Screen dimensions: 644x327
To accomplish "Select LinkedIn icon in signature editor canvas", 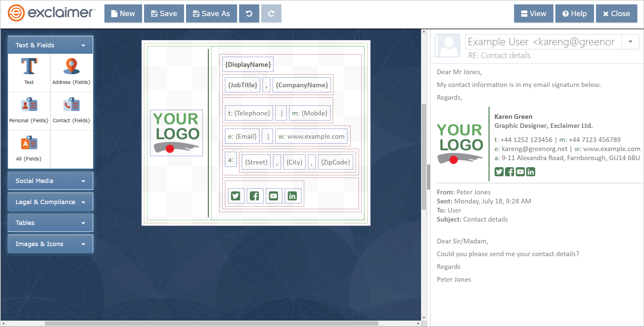I will click(x=292, y=196).
